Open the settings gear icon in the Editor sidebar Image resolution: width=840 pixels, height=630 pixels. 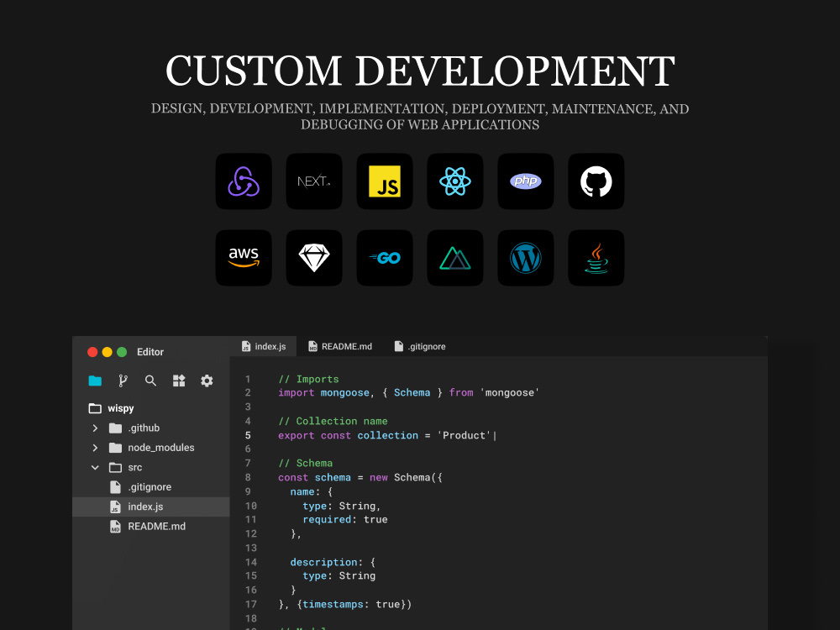(x=207, y=381)
